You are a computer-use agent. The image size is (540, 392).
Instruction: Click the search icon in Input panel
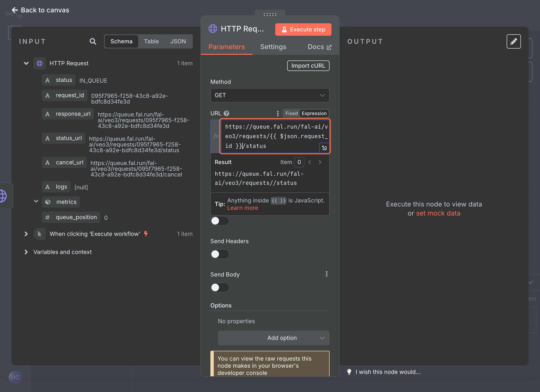(x=93, y=41)
